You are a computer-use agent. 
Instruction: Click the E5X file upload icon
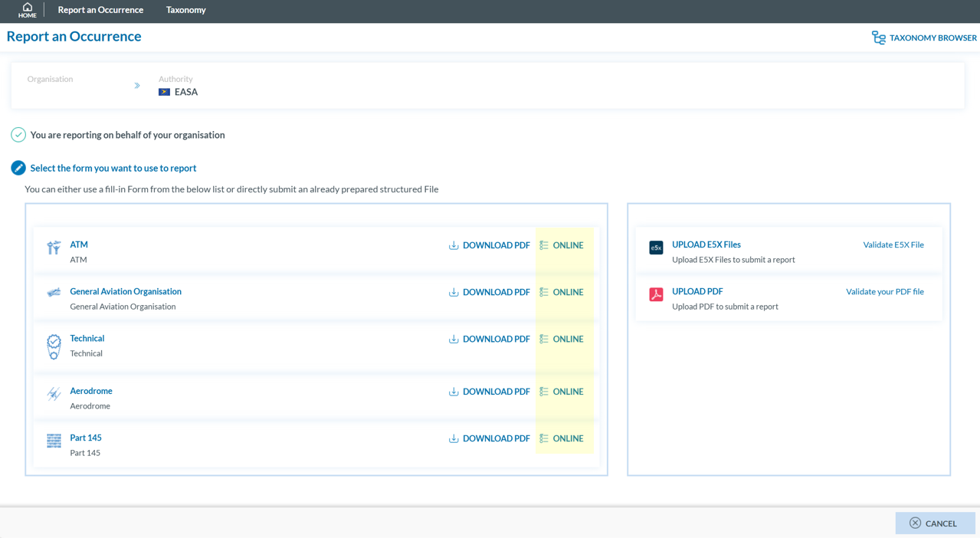(x=656, y=248)
